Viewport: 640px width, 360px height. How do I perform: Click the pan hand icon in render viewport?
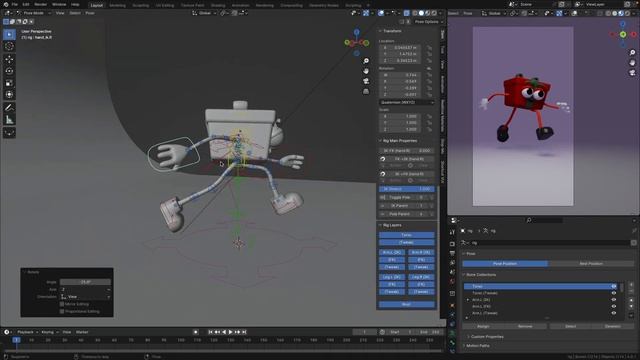coord(632,63)
